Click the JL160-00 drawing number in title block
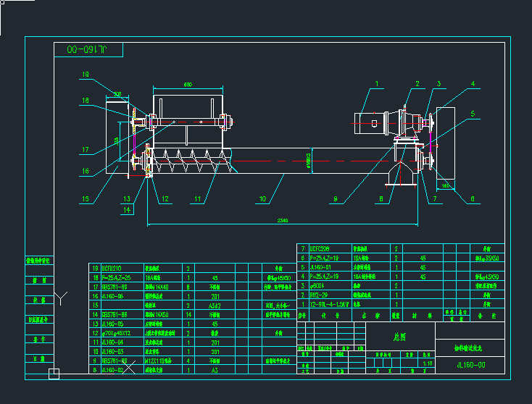This screenshot has height=404, width=532. [x=470, y=364]
